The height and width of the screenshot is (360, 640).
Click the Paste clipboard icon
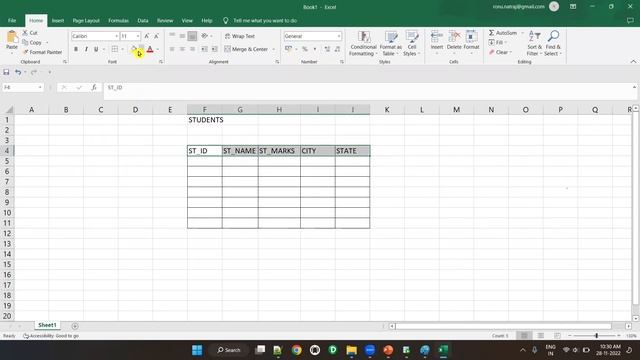pyautogui.click(x=12, y=38)
